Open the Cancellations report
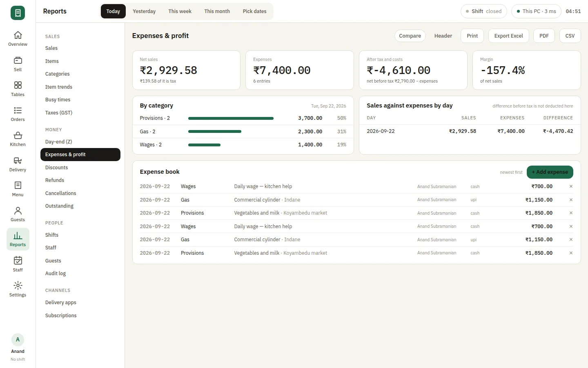Screen dimensions: 588x368 pyautogui.click(x=80, y=193)
